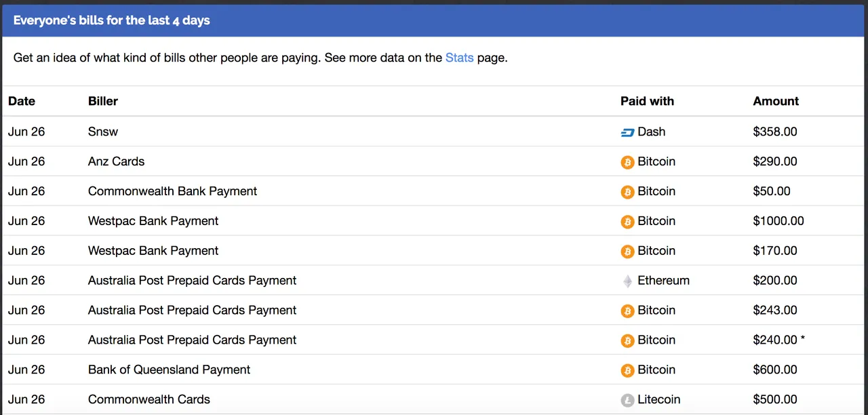
Task: Select the Anz Cards biller name
Action: pyautogui.click(x=116, y=161)
